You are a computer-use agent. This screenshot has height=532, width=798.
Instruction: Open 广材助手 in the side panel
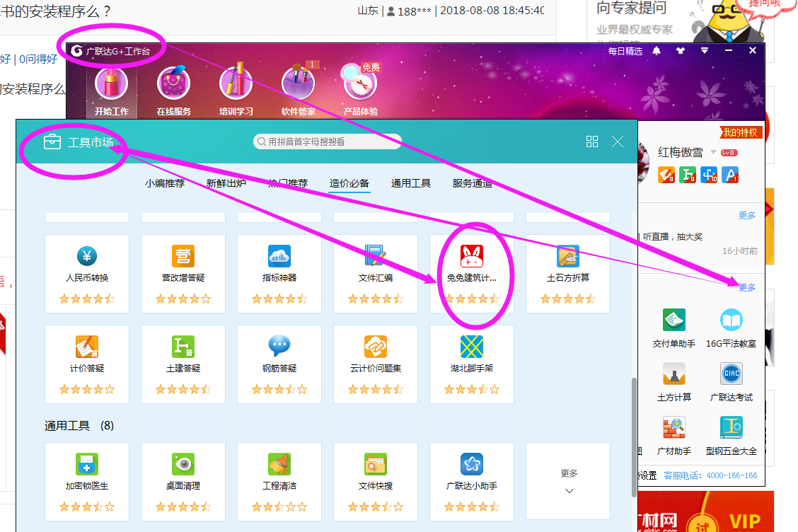tap(673, 436)
